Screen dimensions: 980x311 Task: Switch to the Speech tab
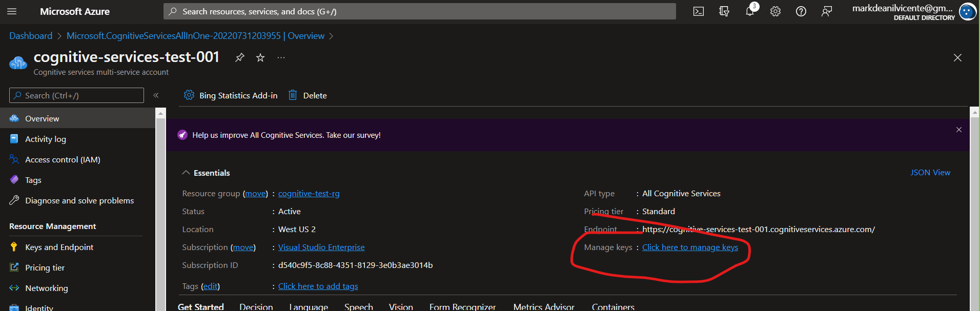(x=358, y=306)
